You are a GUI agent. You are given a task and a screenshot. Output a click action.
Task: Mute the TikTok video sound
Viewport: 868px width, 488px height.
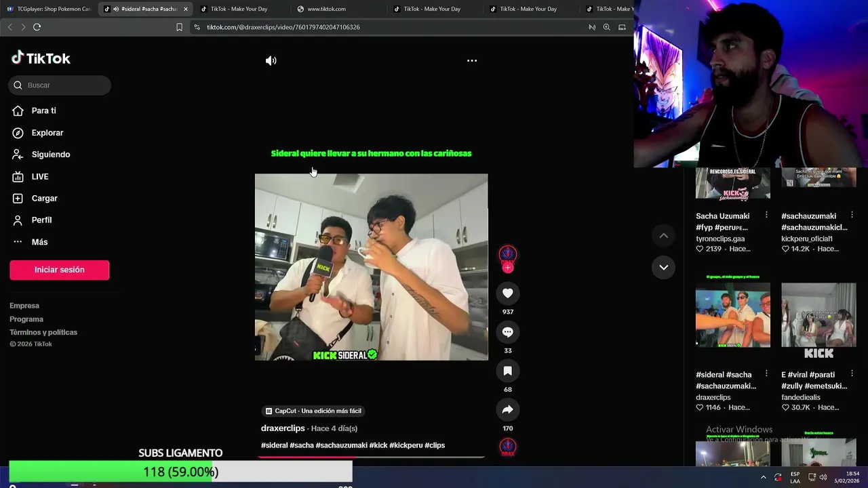click(x=271, y=61)
